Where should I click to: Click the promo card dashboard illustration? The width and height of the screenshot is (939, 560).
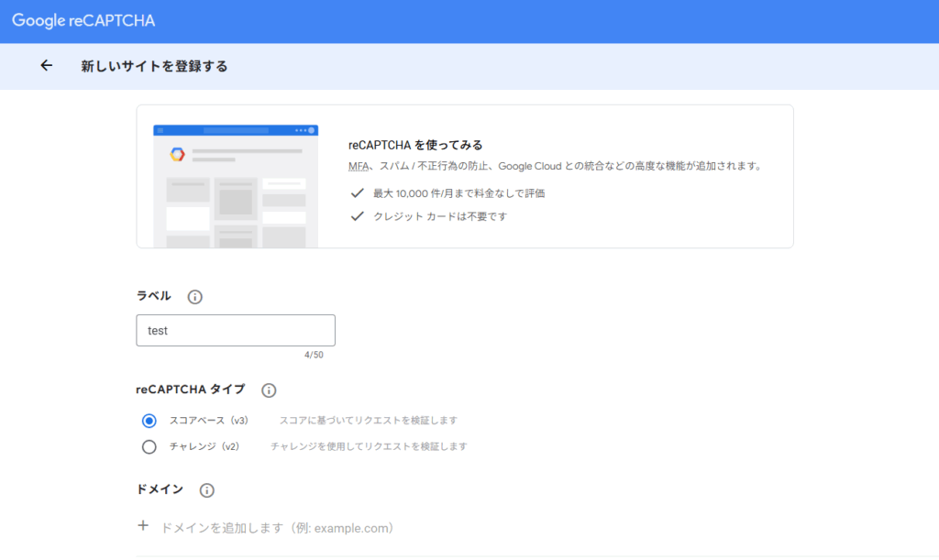236,186
